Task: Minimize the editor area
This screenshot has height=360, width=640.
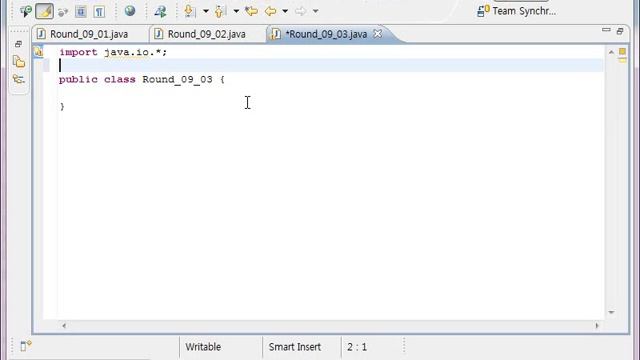Action: point(606,30)
